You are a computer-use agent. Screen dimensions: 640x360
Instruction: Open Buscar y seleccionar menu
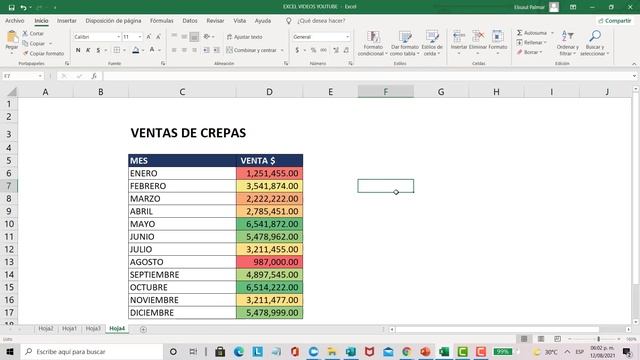[x=595, y=43]
